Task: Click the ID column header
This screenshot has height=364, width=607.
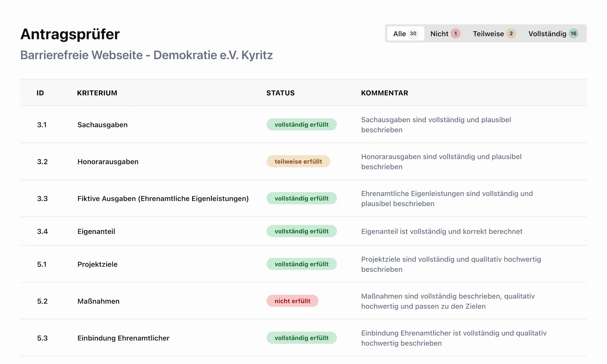Action: (40, 93)
